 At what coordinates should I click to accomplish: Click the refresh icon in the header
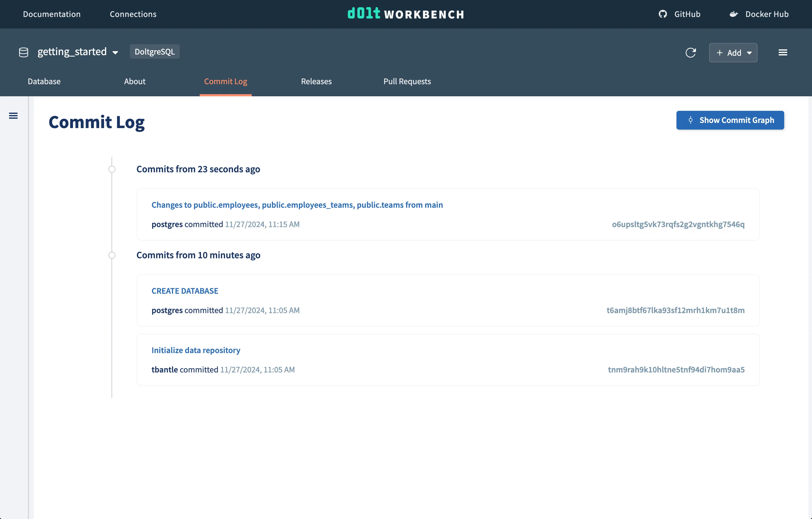(690, 53)
